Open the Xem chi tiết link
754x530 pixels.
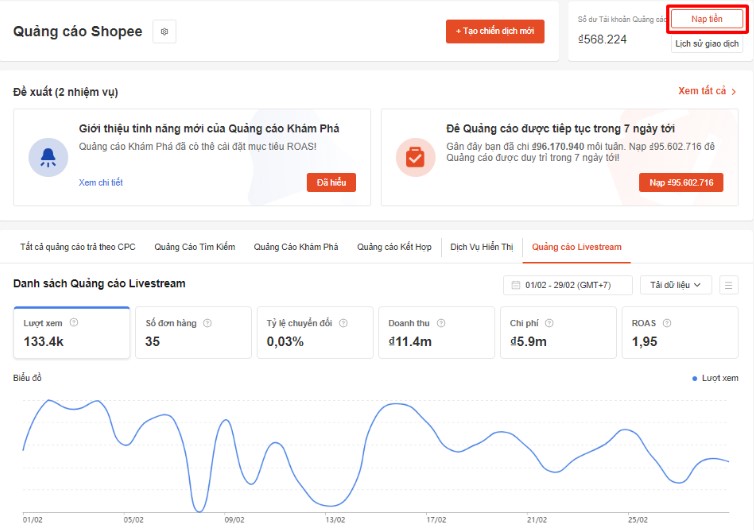(x=101, y=183)
